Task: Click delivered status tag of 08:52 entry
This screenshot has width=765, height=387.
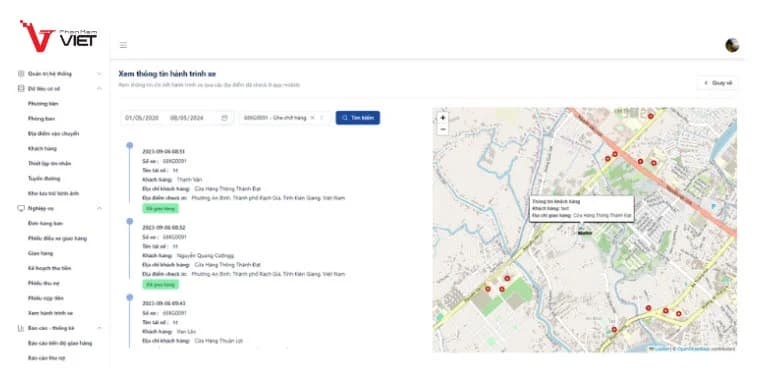Action: pos(161,285)
